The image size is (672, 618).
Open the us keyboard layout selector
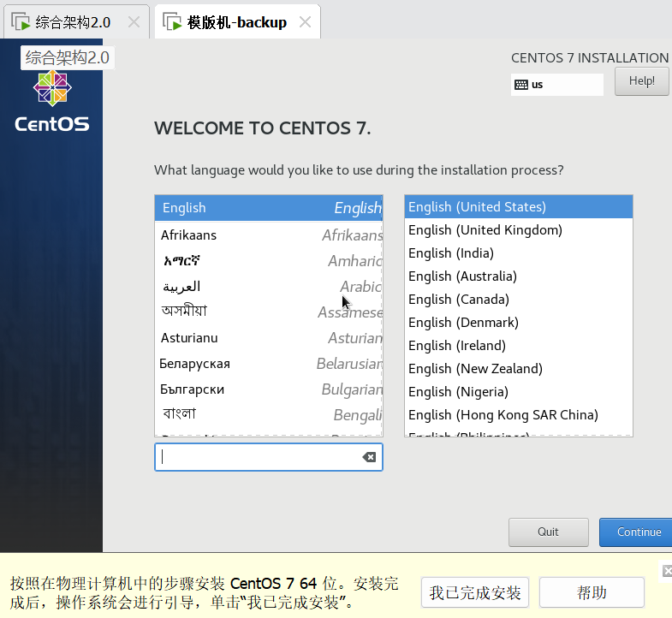point(556,85)
